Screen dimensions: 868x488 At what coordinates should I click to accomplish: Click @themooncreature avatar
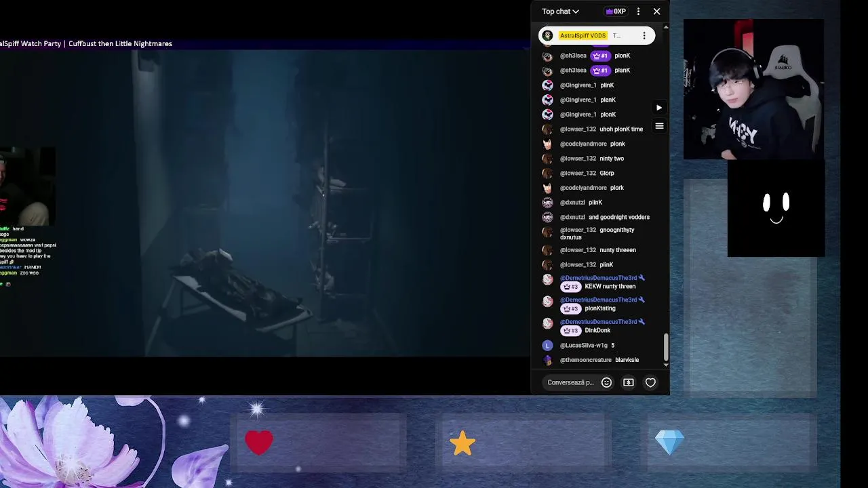click(x=547, y=361)
